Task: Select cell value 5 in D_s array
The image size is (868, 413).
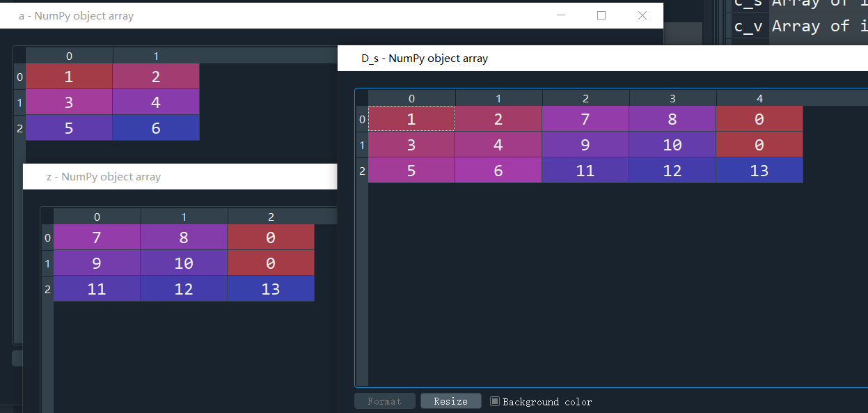Action: coord(411,171)
